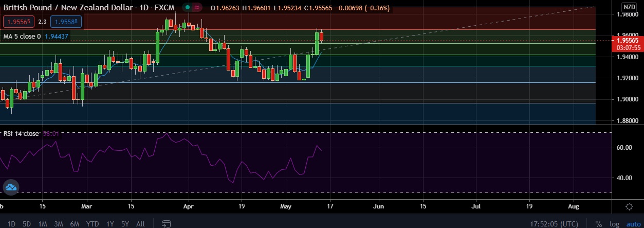Click the Jun date label on time axis
Viewport: 644px width, 228px height.
coord(379,206)
